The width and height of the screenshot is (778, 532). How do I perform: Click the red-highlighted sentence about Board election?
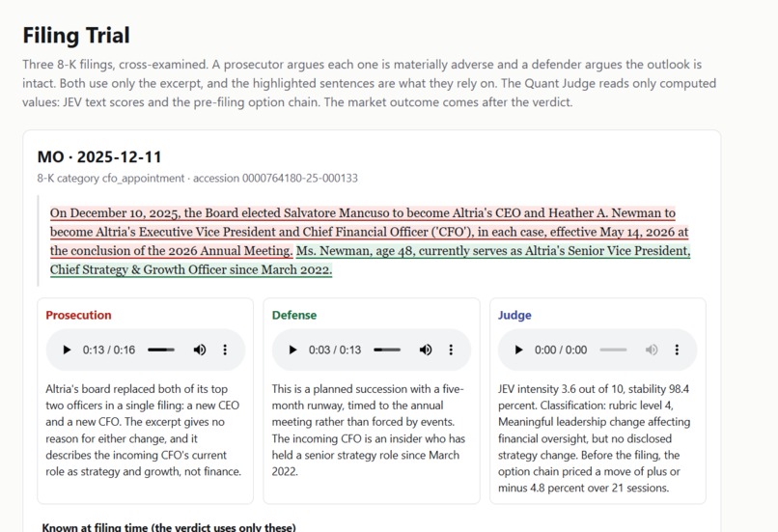(369, 232)
